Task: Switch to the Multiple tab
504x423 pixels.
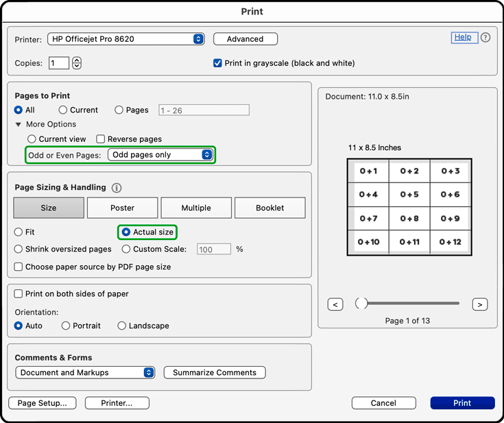Action: click(196, 208)
